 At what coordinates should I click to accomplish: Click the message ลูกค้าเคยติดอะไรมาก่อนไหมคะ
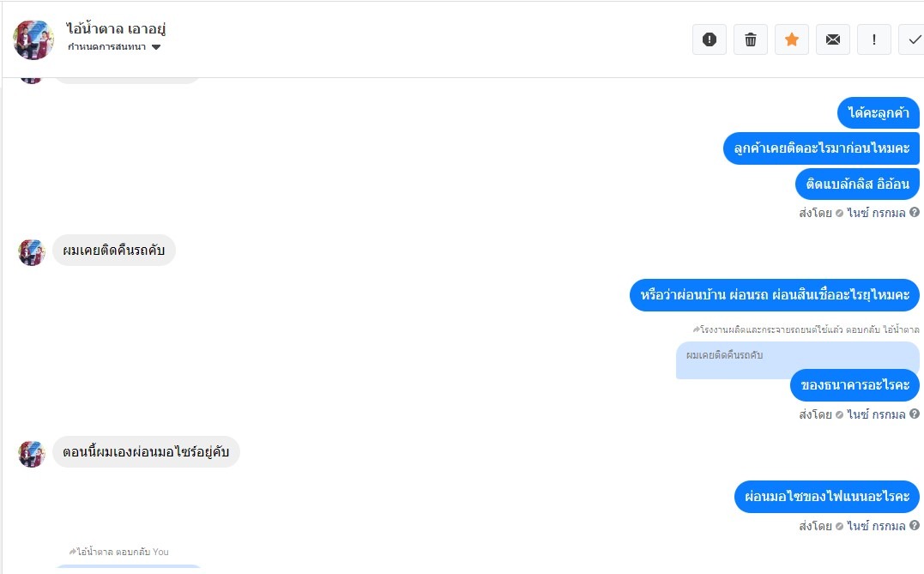pos(821,148)
